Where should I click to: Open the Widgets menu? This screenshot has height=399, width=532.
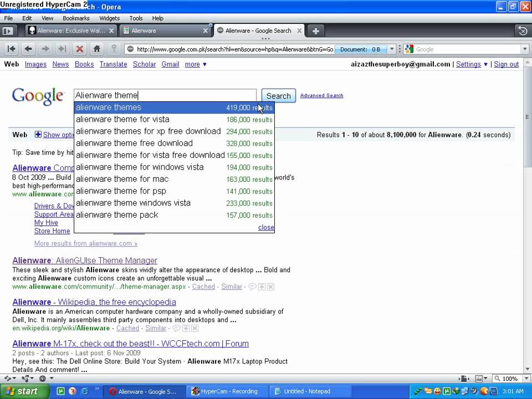point(109,18)
